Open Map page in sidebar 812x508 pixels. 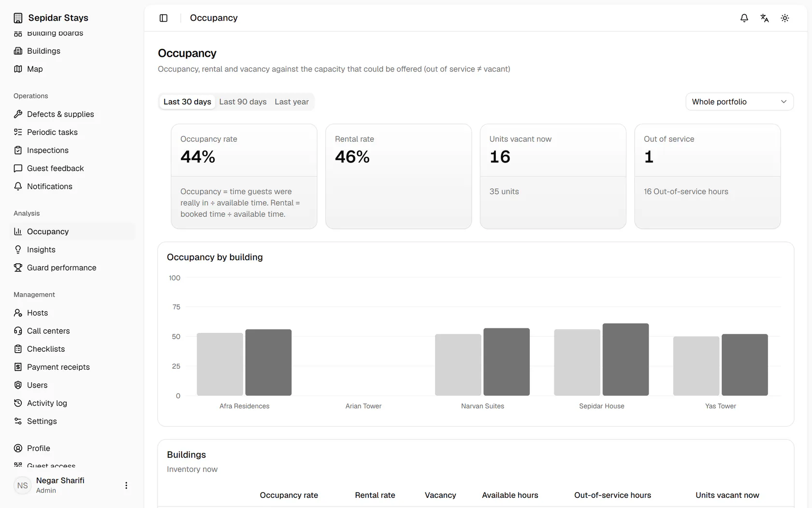(72, 69)
